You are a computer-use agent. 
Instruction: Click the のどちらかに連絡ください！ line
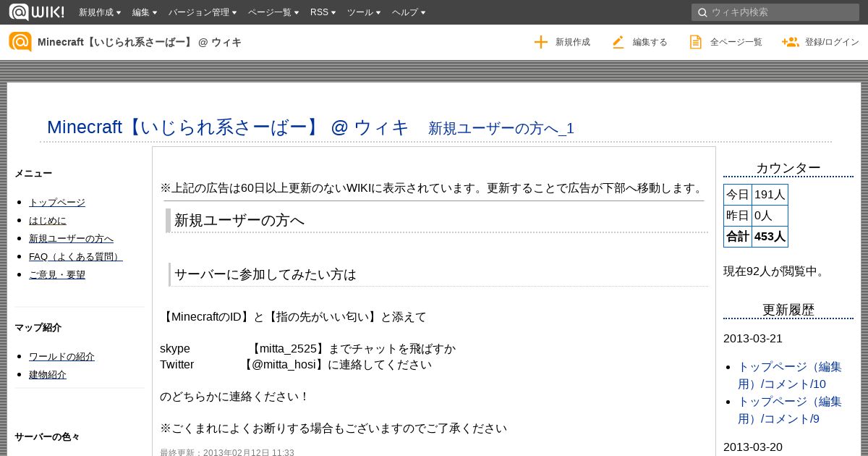coord(235,397)
